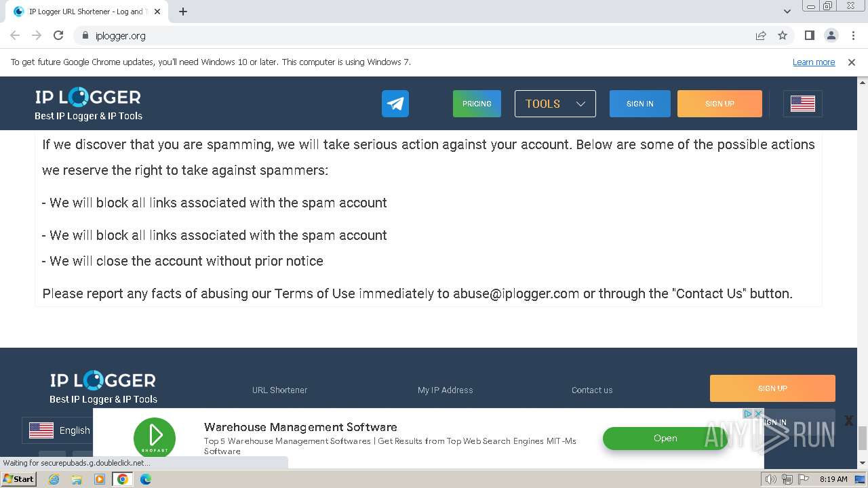Close the ad with the X icon
The image size is (868, 488).
[x=758, y=413]
